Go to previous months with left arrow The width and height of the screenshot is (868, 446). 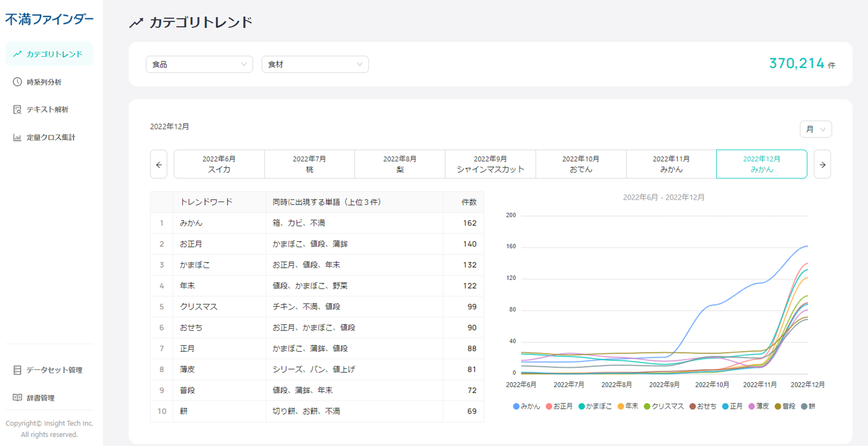point(159,164)
